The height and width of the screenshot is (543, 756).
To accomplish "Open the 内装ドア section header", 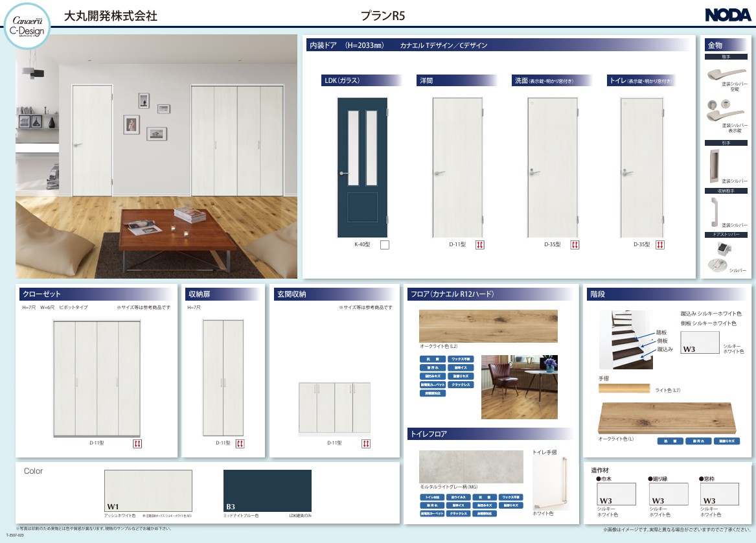I will pyautogui.click(x=347, y=45).
